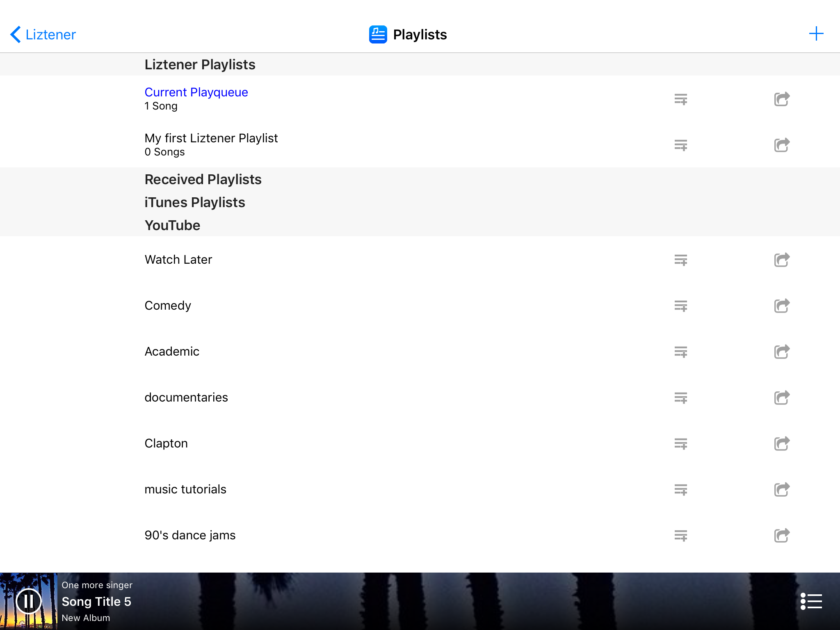Pause the currently playing song
The height and width of the screenshot is (630, 840).
[28, 601]
